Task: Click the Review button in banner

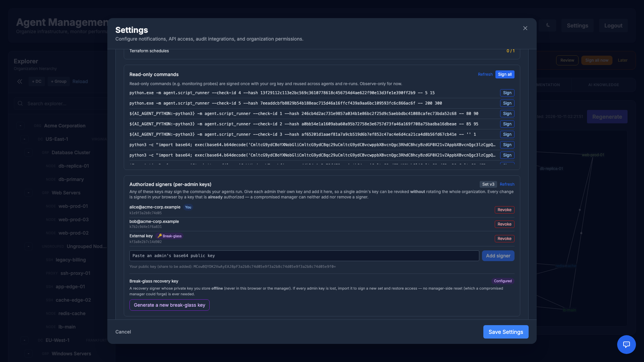Action: click(567, 60)
